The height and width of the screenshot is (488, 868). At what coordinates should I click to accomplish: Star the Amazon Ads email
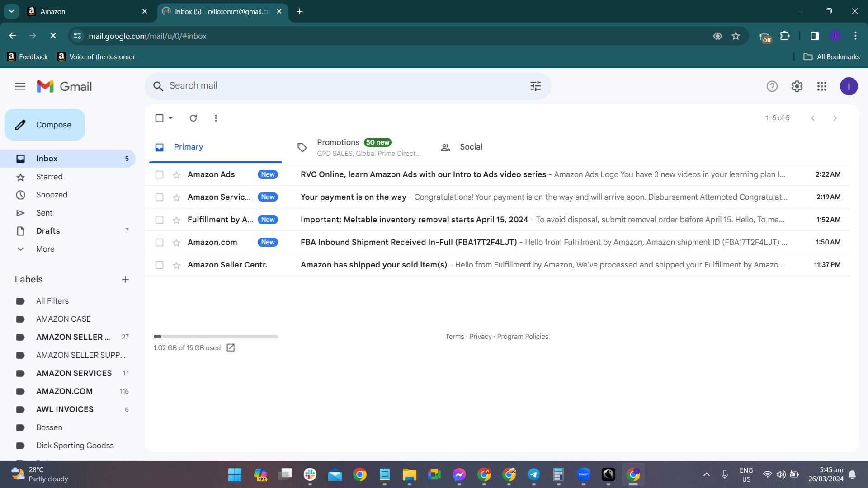click(x=176, y=175)
